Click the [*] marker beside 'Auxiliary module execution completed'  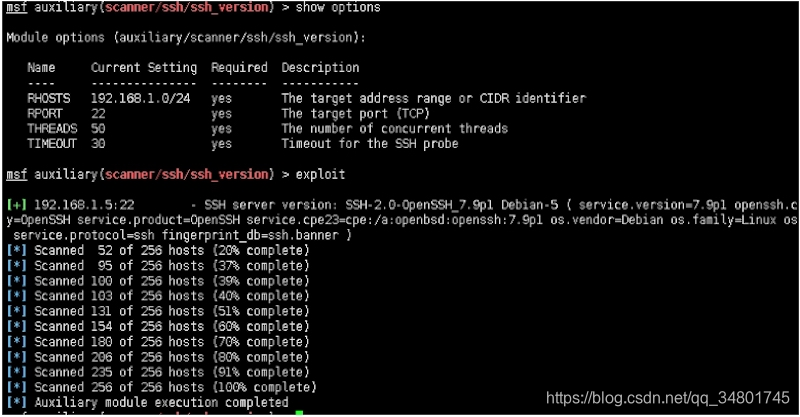tap(16, 403)
